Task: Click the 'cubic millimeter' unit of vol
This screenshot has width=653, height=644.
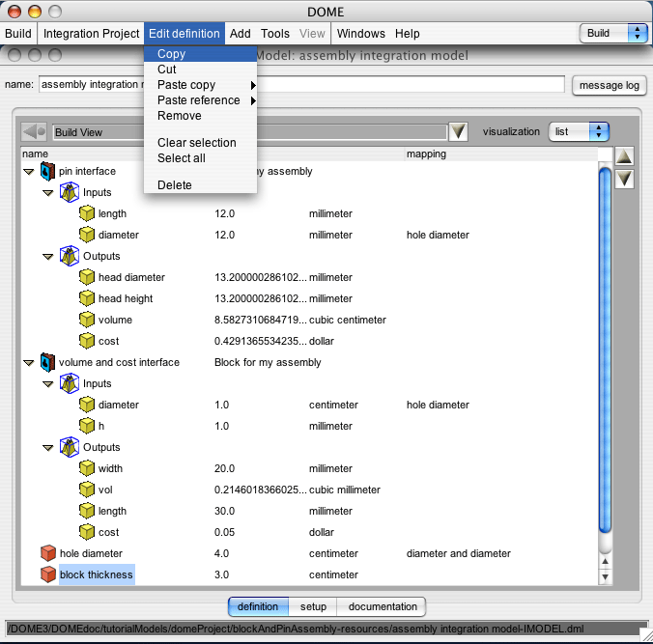Action: pos(345,490)
